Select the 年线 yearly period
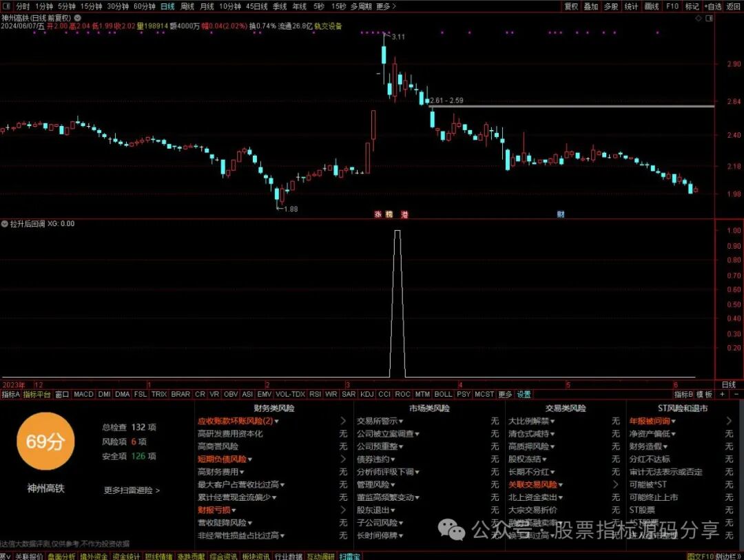The height and width of the screenshot is (560, 744). point(300,6)
